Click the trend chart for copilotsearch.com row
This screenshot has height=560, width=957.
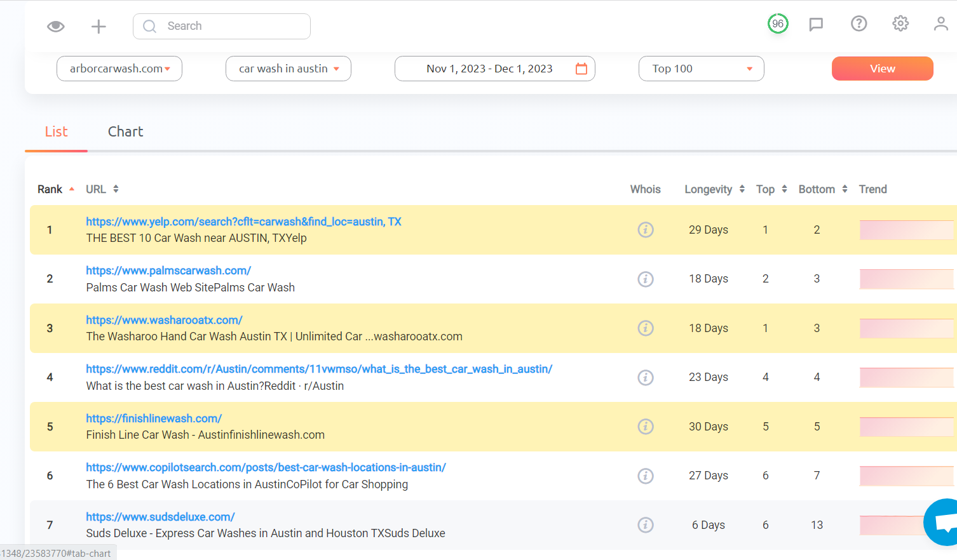[x=907, y=476]
